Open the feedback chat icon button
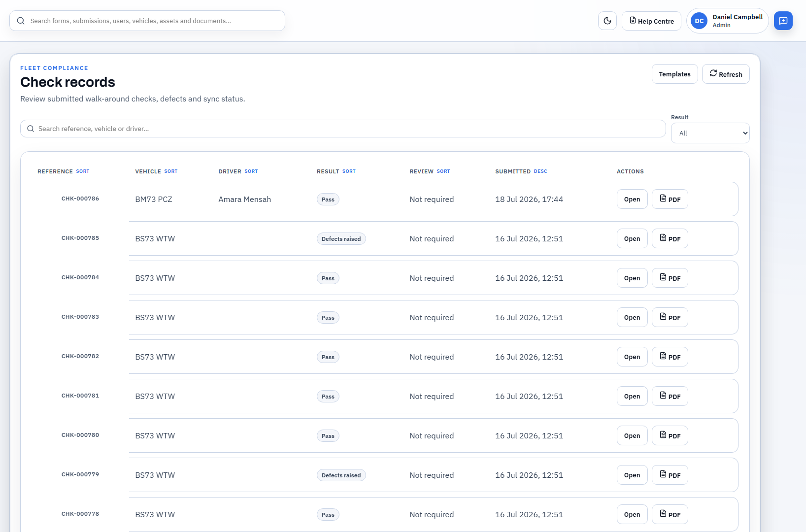This screenshot has height=532, width=806. pos(783,21)
